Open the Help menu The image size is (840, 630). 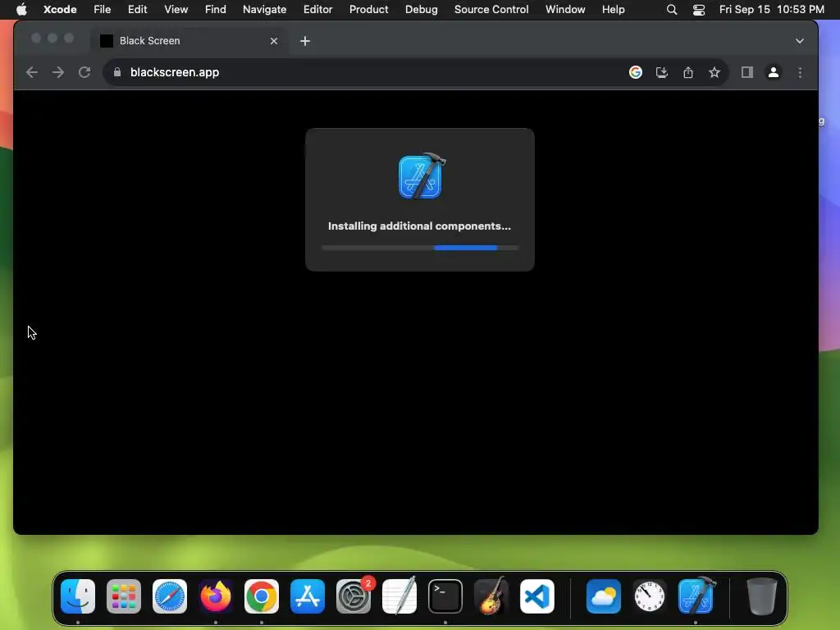coord(613,9)
